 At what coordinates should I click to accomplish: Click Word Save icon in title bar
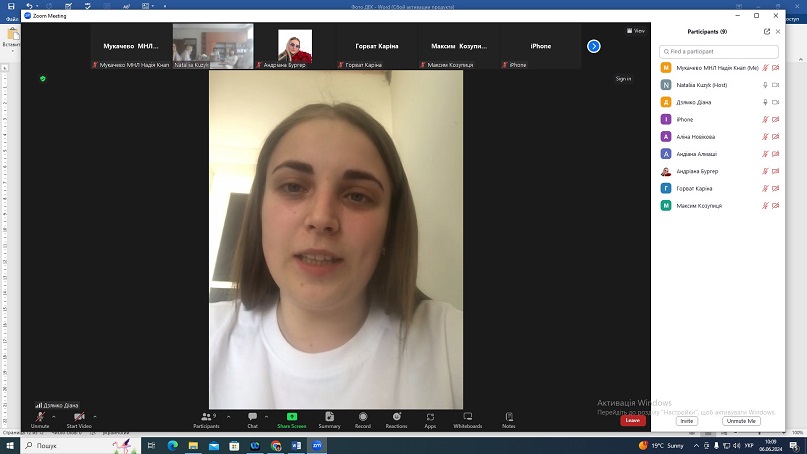[x=11, y=6]
